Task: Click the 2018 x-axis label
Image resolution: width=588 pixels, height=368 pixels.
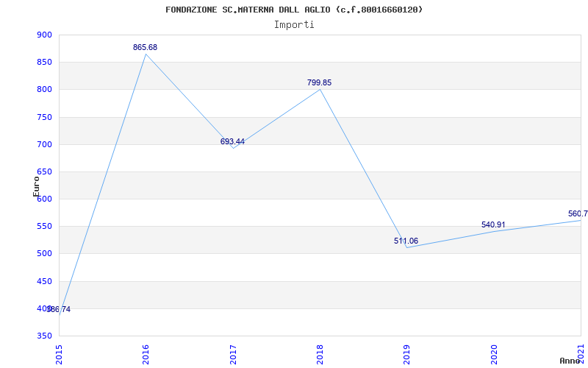Action: coord(320,354)
